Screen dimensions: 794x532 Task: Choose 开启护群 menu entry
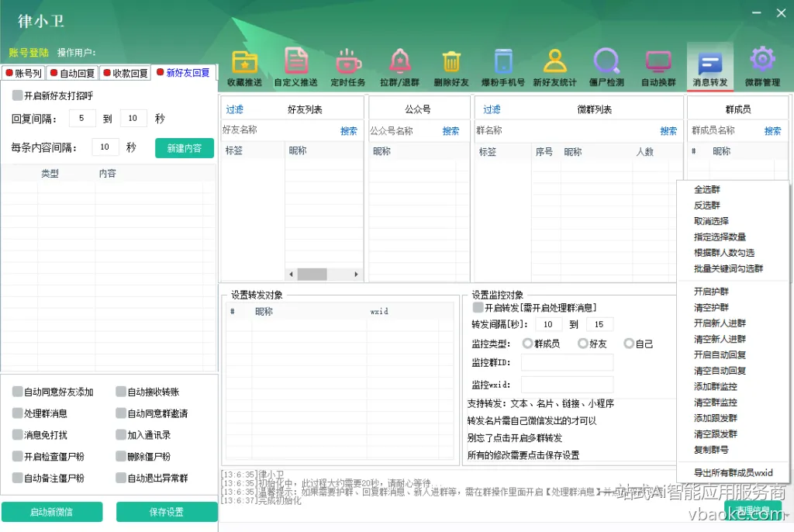[x=711, y=292]
